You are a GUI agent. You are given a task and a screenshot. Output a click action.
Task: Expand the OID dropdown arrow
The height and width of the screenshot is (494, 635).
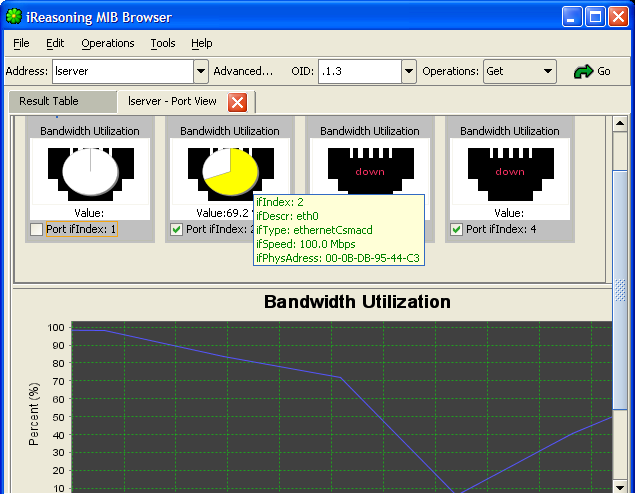pyautogui.click(x=408, y=71)
